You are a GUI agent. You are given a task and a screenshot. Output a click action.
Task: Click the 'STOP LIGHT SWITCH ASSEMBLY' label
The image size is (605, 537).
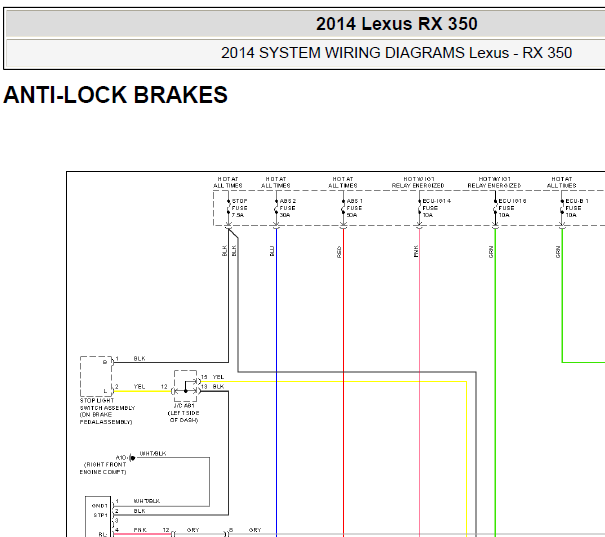pos(107,411)
